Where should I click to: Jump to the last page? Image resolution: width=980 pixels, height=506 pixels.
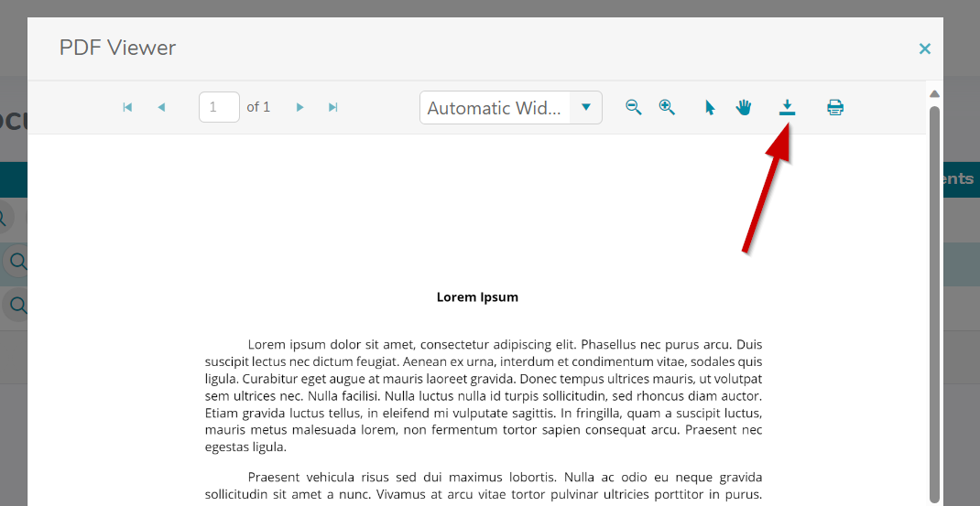click(333, 108)
